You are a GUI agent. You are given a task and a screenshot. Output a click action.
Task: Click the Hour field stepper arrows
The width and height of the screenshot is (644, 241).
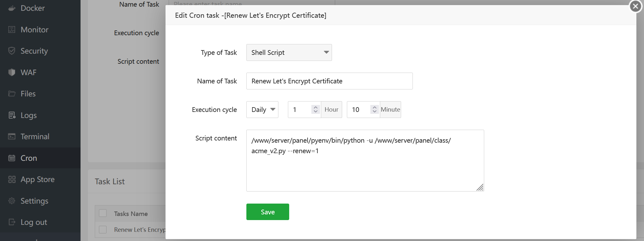pyautogui.click(x=315, y=109)
